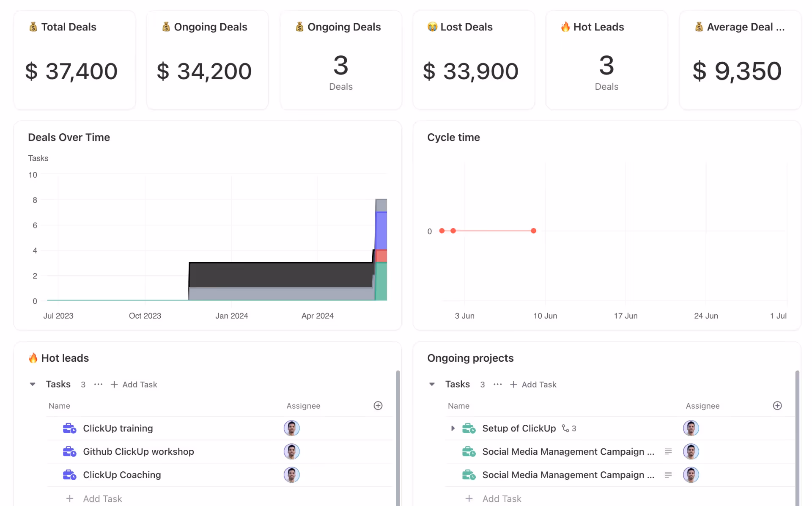Viewport: 812px width, 506px height.
Task: Expand the Setup of ClickUp subtasks
Action: click(x=453, y=428)
